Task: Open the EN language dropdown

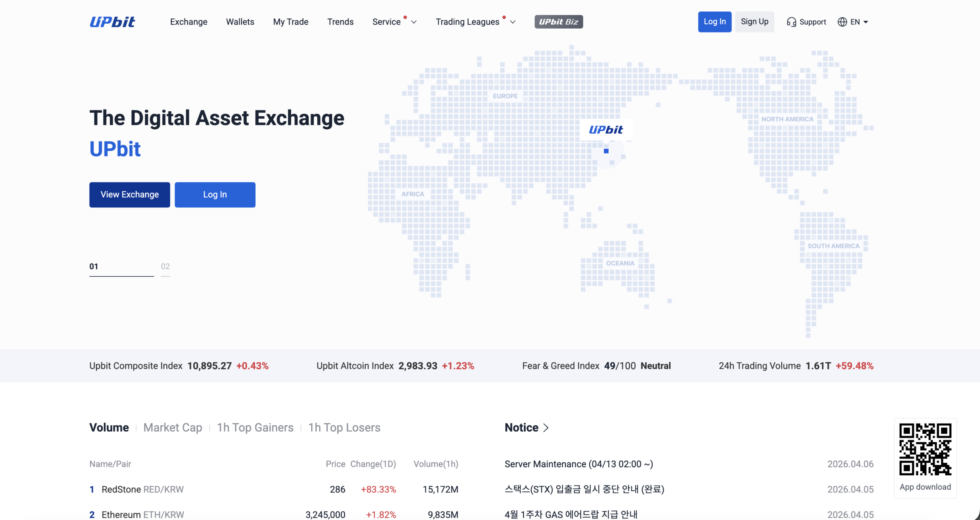Action: pos(857,22)
